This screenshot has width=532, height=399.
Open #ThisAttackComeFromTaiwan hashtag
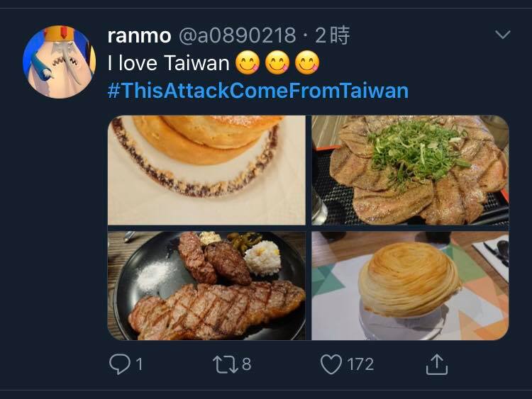coord(258,91)
